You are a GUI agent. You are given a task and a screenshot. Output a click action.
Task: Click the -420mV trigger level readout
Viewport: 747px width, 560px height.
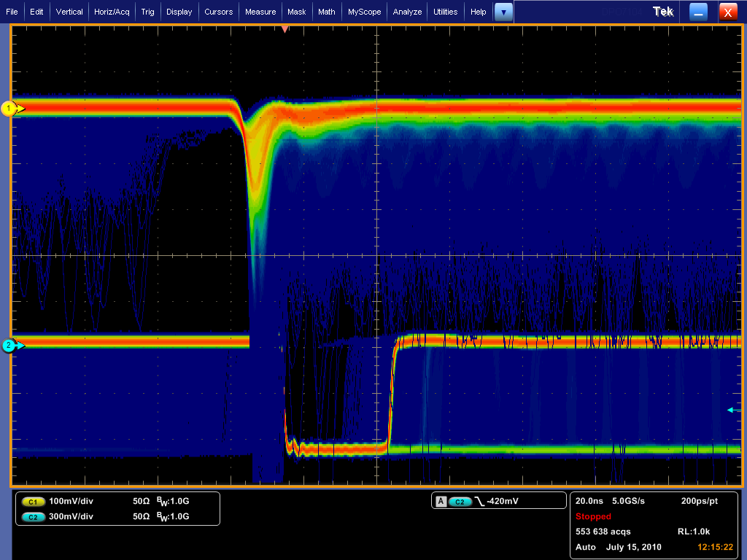[x=505, y=502]
